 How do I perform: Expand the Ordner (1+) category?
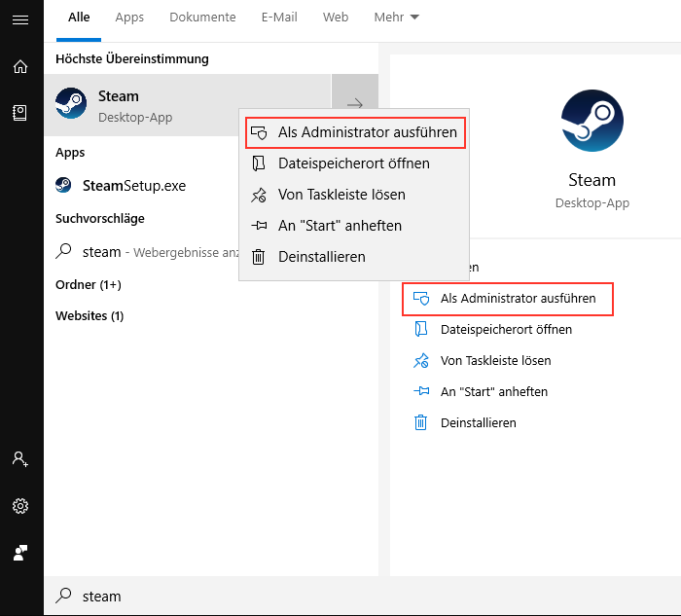(89, 284)
